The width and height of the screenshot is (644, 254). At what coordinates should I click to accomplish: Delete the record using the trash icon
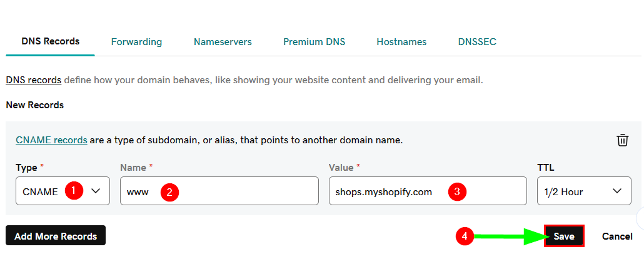pyautogui.click(x=622, y=140)
